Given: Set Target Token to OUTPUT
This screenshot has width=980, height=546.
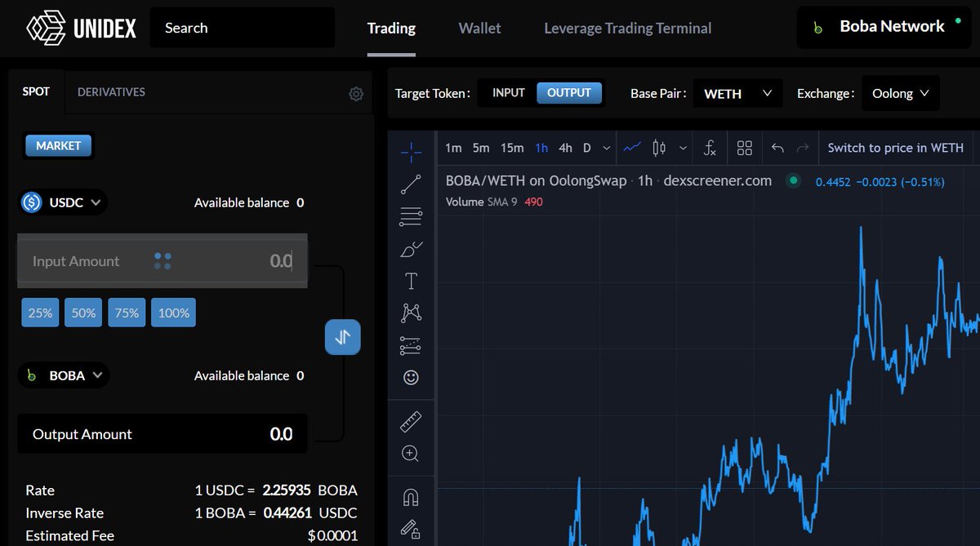Looking at the screenshot, I should point(569,93).
